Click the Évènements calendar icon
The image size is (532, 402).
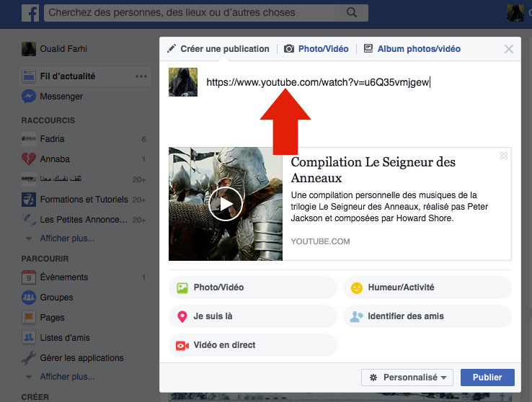click(29, 277)
